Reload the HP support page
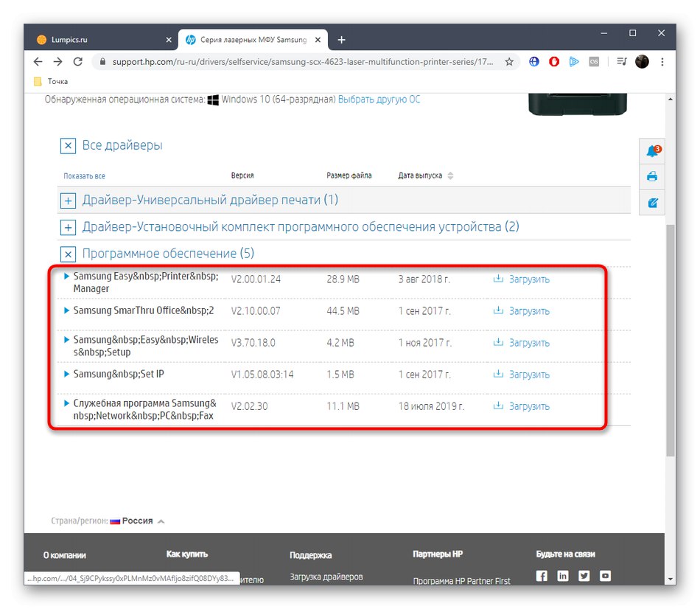The width and height of the screenshot is (700, 609). (x=77, y=62)
